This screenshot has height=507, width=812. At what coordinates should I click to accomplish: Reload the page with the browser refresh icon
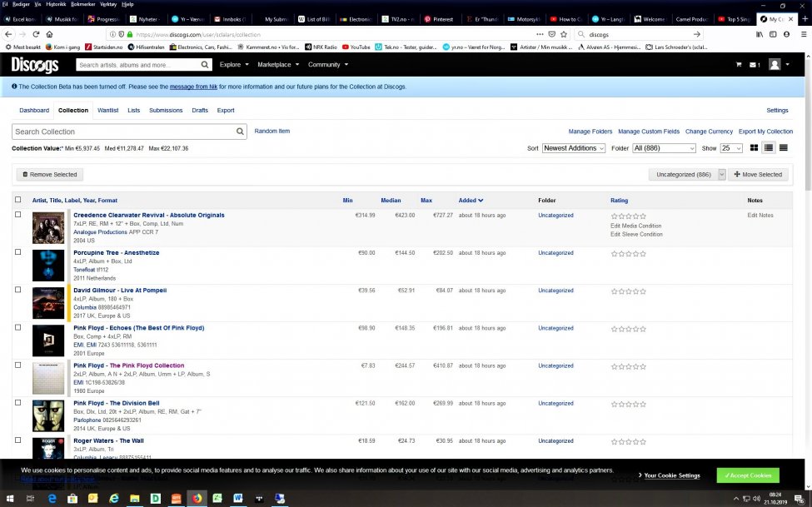pyautogui.click(x=36, y=34)
